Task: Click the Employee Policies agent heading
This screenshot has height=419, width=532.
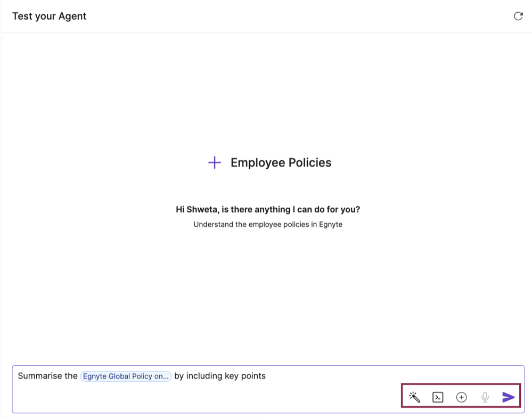Action: click(281, 162)
